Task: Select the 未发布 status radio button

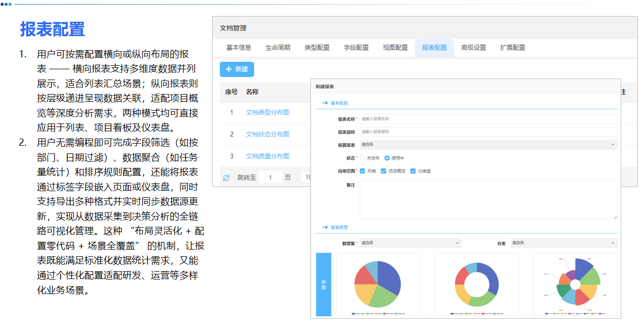Action: [x=362, y=158]
